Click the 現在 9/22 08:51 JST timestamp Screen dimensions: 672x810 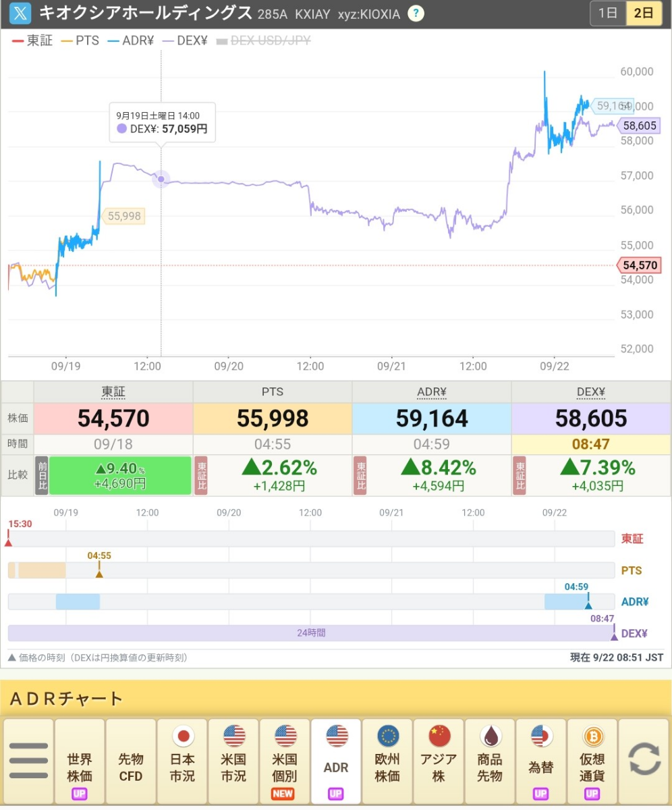(x=617, y=657)
